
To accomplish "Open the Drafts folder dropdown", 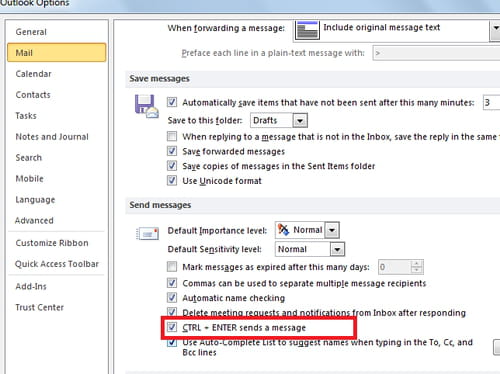I will coord(300,120).
